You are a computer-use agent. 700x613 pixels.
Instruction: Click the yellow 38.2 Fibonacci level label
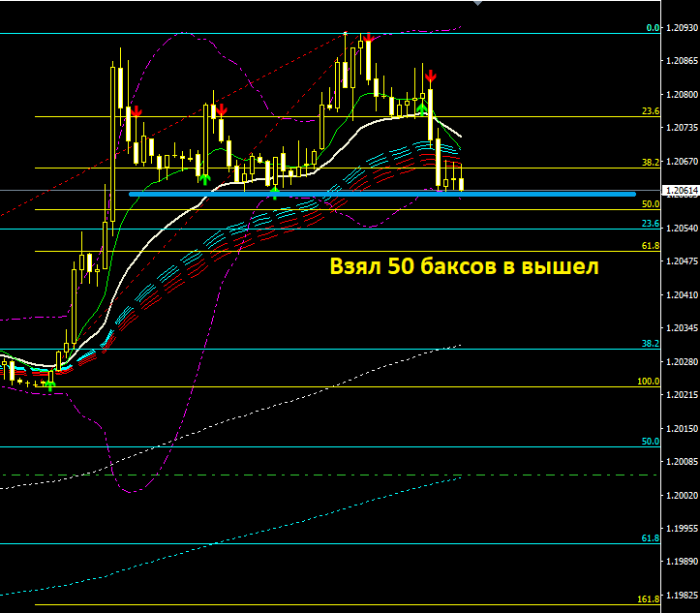click(x=651, y=162)
